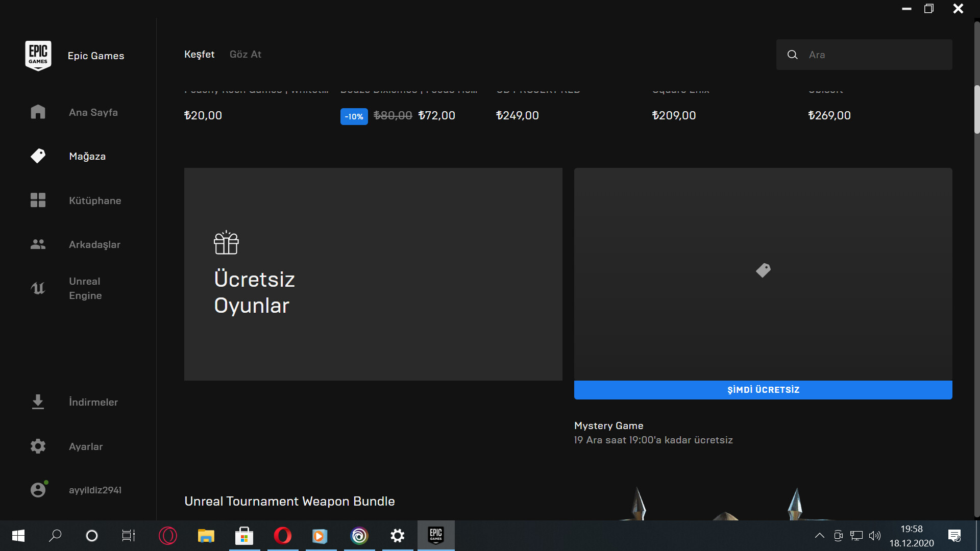Click the 19 Ara saat 19:00'a kadar ücretsiz text

[x=653, y=440]
